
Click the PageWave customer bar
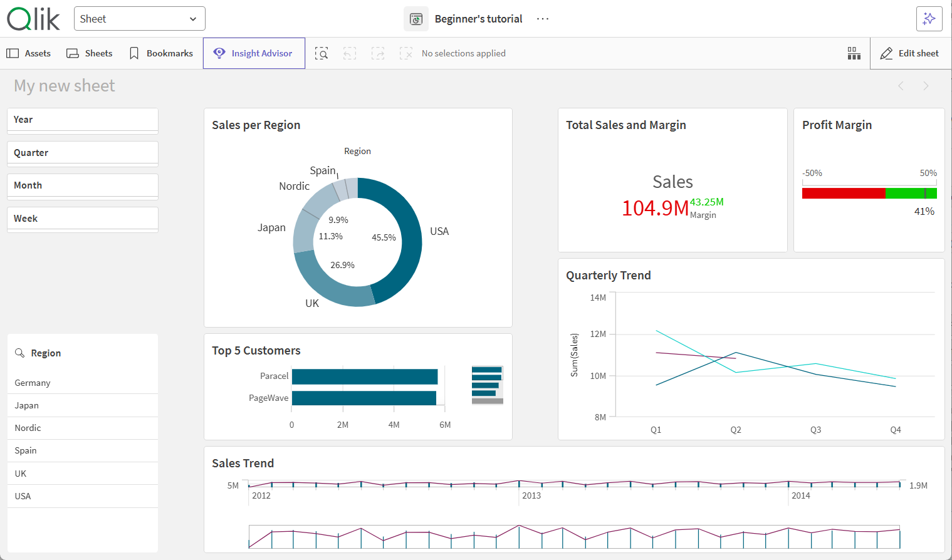(364, 398)
